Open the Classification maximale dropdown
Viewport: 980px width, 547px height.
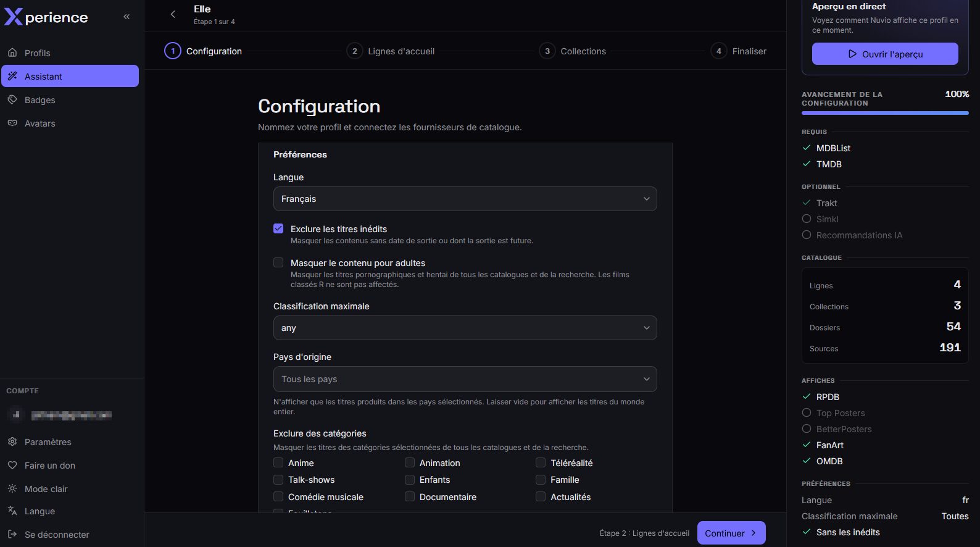(x=465, y=328)
